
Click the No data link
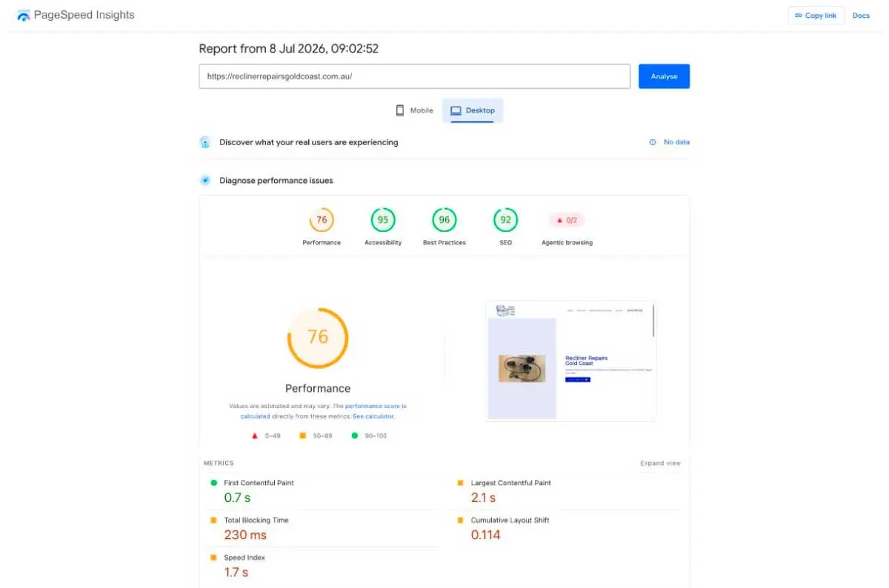coord(676,142)
